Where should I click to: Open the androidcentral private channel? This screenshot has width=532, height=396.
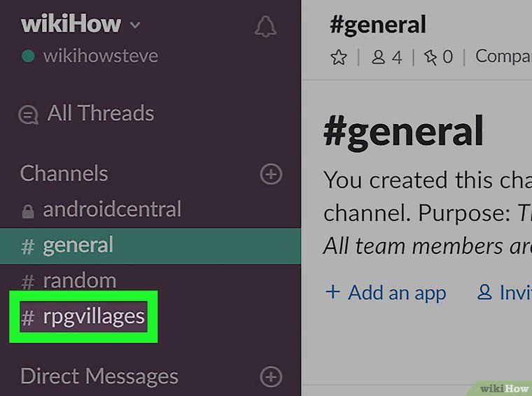[112, 209]
